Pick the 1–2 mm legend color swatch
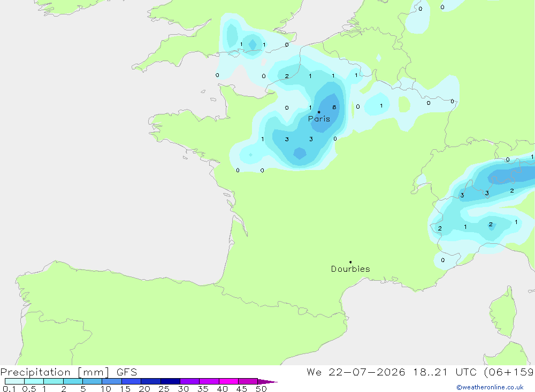Image resolution: width=535 pixels, height=392 pixels. point(53,381)
